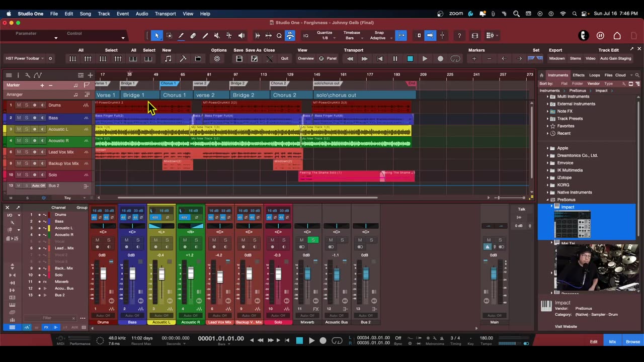
Task: Open the track list icon above tracks
Action: pyautogui.click(x=9, y=75)
